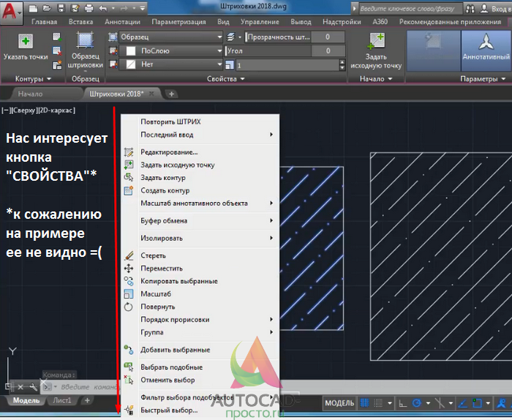Click the hatch layer override icon next to transparency
Viewport: 512px width, 420px height.
pos(231,37)
